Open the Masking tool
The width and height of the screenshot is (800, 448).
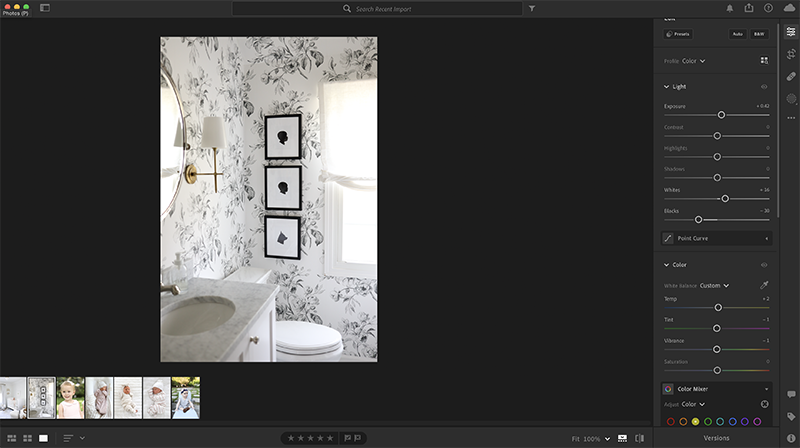click(791, 98)
